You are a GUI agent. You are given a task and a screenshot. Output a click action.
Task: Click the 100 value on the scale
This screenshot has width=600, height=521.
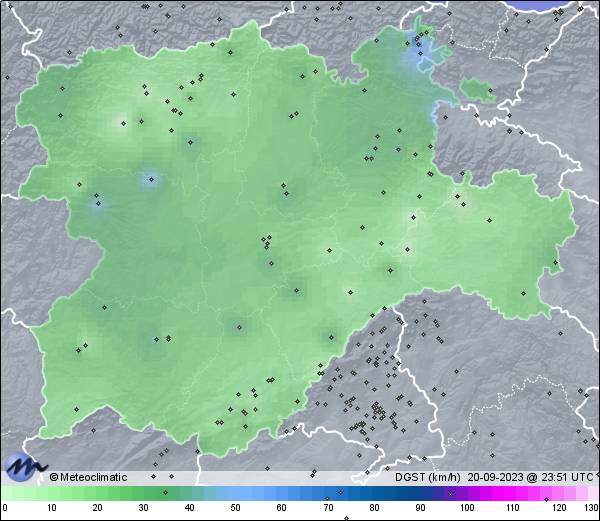[467, 508]
